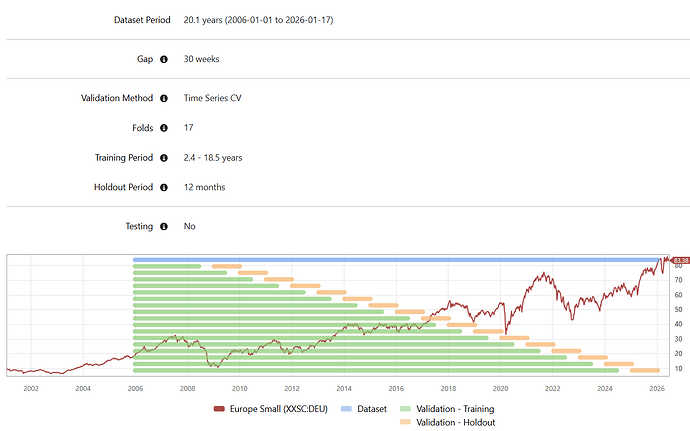This screenshot has height=431, width=690.
Task: Click the blue Dataset bar in chart
Action: (396, 260)
